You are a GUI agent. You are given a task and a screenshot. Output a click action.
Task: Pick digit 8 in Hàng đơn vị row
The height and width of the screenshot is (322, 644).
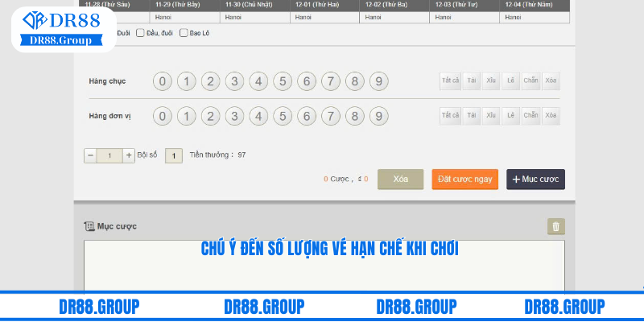pyautogui.click(x=355, y=116)
